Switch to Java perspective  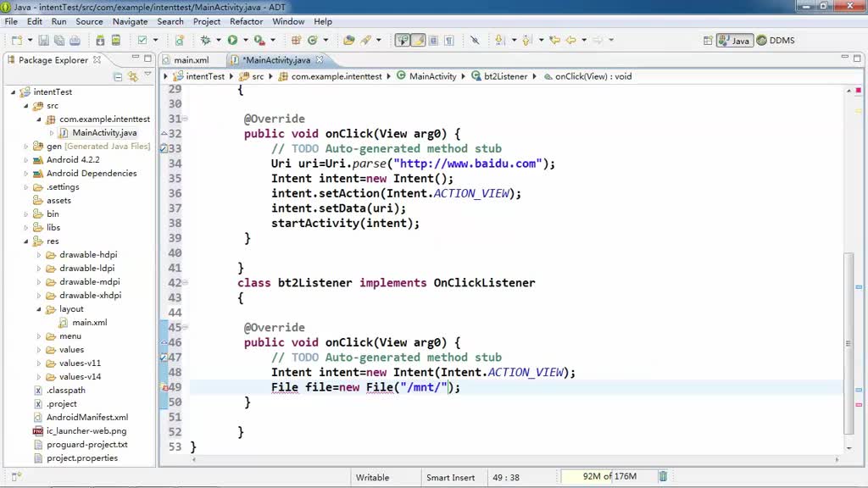pos(735,41)
